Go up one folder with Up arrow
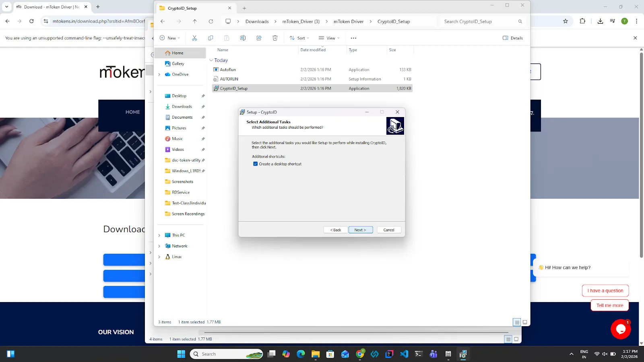Viewport: 644px width, 362px height. click(195, 21)
